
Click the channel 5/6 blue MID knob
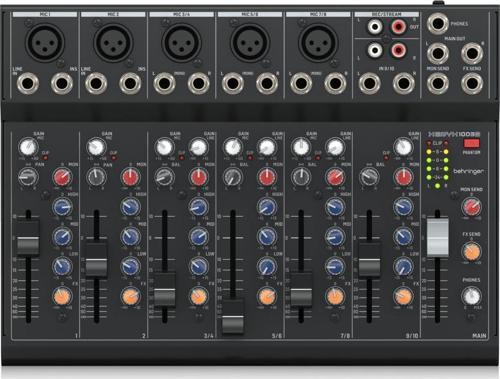tap(267, 237)
